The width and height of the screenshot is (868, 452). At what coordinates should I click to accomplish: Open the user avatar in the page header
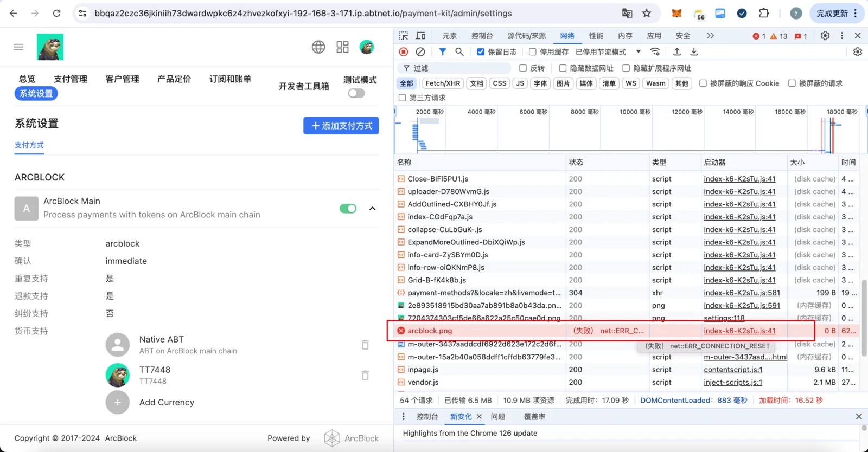click(367, 47)
